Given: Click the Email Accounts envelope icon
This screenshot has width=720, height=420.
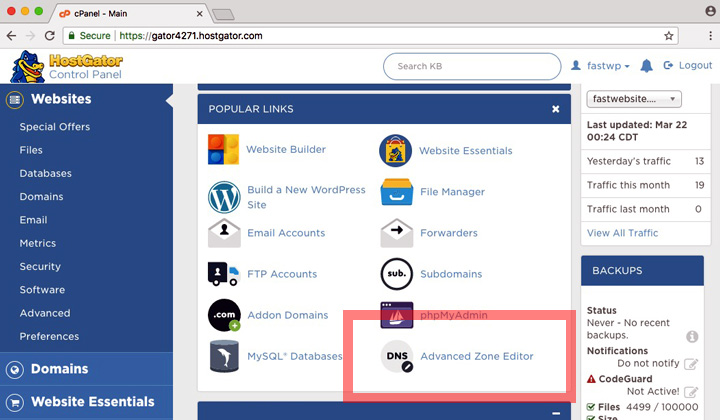Looking at the screenshot, I should point(224,233).
